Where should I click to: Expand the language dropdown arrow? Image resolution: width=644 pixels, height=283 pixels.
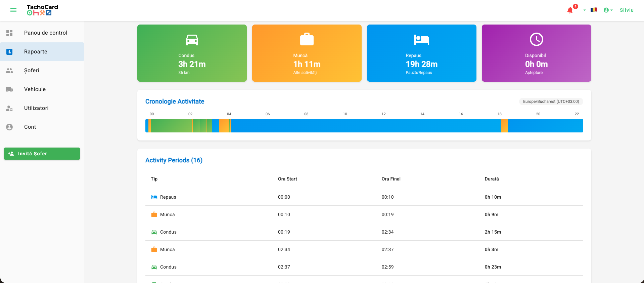point(585,10)
